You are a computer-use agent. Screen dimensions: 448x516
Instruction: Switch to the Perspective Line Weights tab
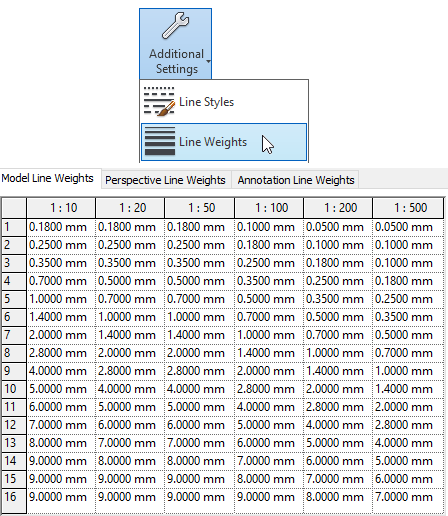pyautogui.click(x=166, y=180)
